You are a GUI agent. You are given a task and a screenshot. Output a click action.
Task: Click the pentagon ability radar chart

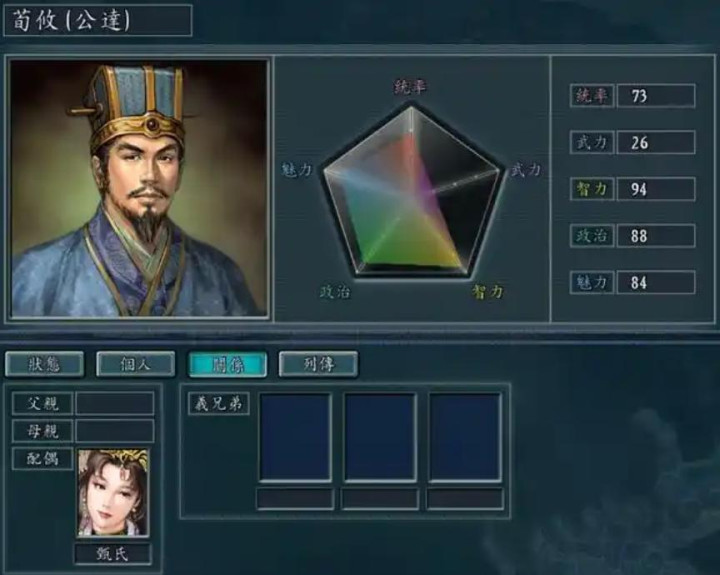point(411,193)
